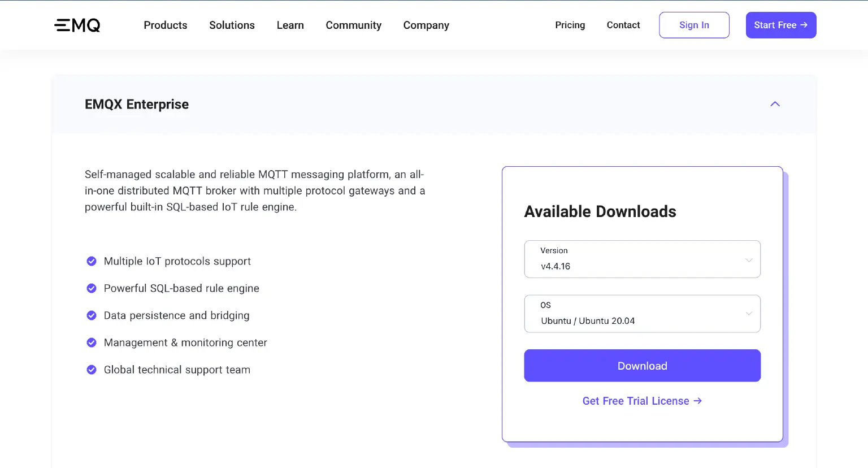Download EMQX Enterprise package
Viewport: 868px width, 468px height.
pos(642,366)
